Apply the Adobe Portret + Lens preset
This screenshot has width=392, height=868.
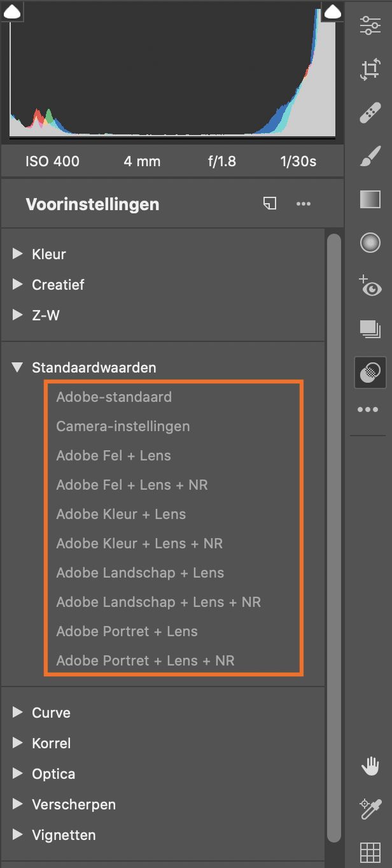tap(127, 631)
